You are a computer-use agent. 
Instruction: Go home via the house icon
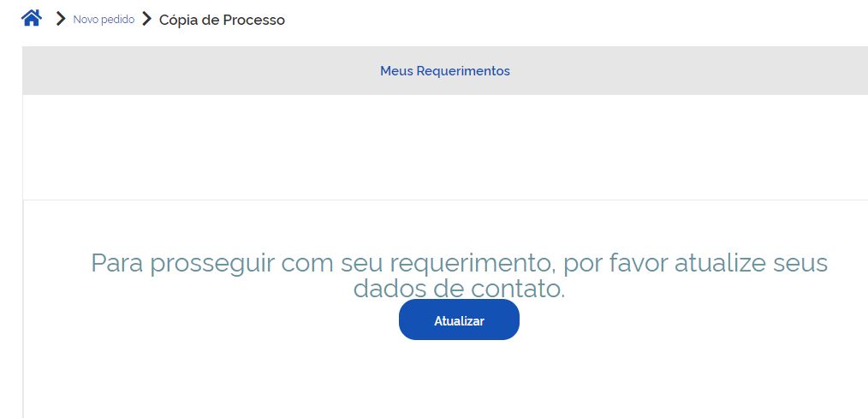[32, 18]
